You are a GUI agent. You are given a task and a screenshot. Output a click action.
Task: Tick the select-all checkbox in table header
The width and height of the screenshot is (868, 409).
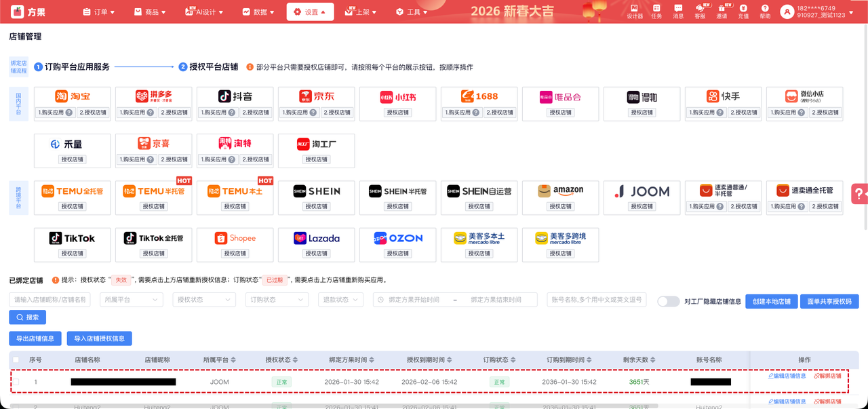[x=16, y=359]
